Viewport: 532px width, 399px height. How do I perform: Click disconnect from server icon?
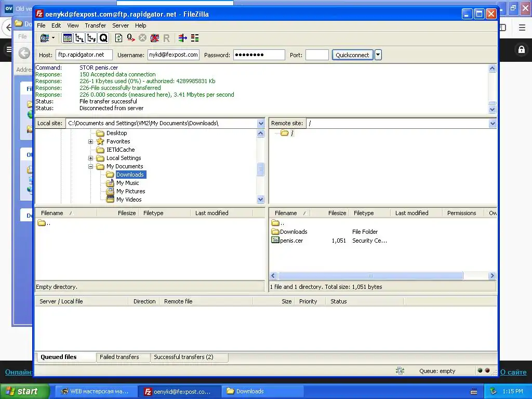click(155, 38)
